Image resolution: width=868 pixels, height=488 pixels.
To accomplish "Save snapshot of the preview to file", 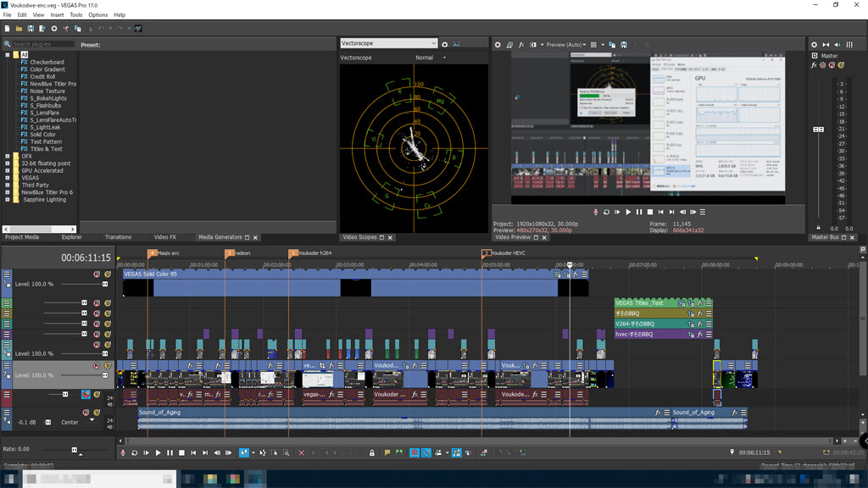I will (x=623, y=44).
